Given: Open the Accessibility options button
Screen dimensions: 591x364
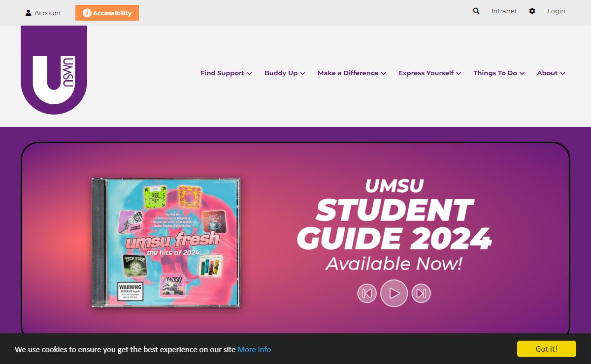Looking at the screenshot, I should click(107, 13).
